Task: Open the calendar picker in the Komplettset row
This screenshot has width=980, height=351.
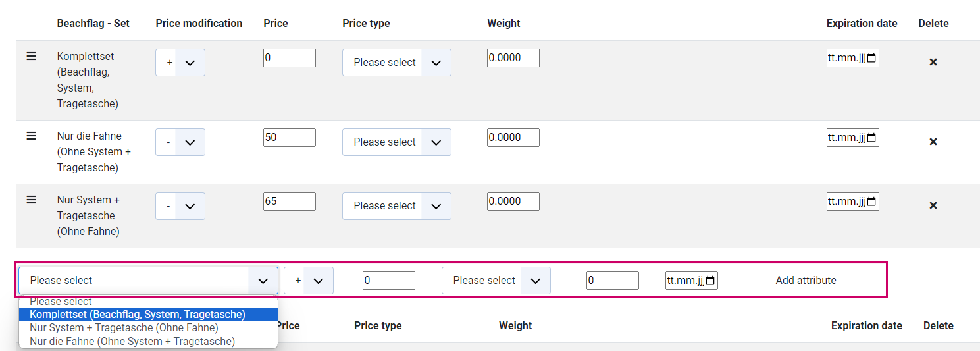Action: [871, 58]
